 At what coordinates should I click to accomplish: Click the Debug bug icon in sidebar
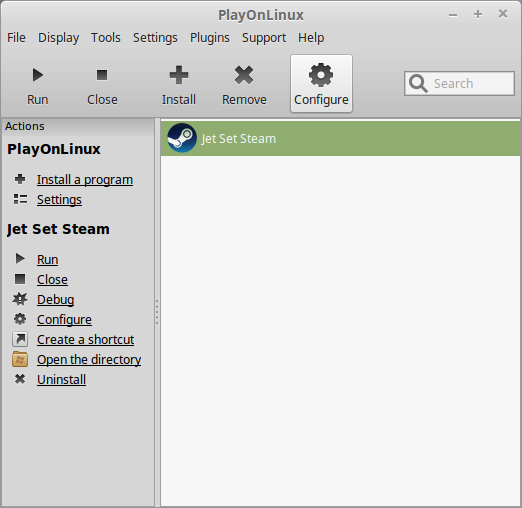(x=20, y=299)
